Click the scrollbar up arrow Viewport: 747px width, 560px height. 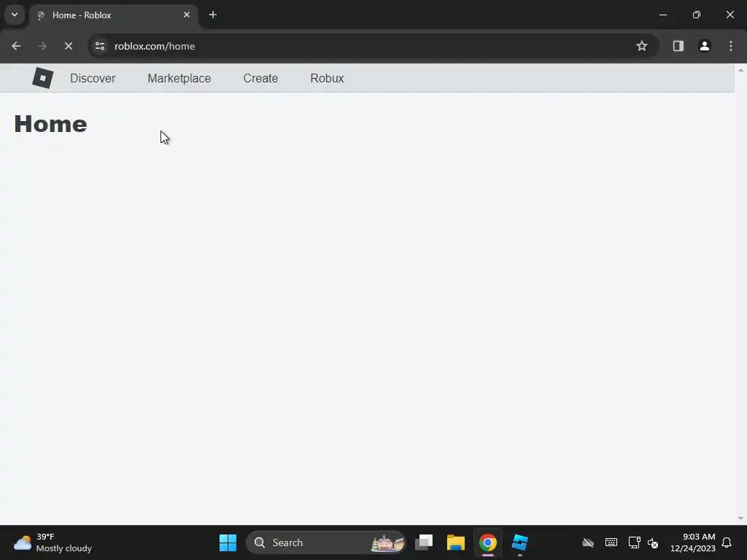click(x=741, y=70)
